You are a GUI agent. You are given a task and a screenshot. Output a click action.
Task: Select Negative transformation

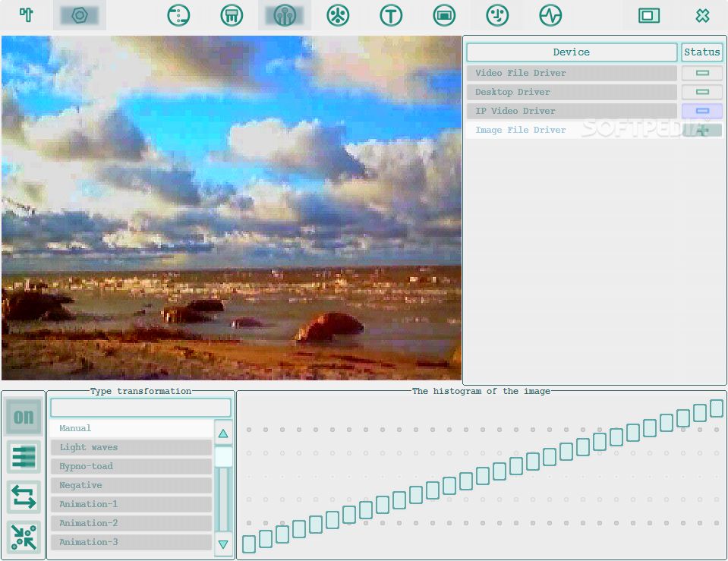tap(131, 485)
